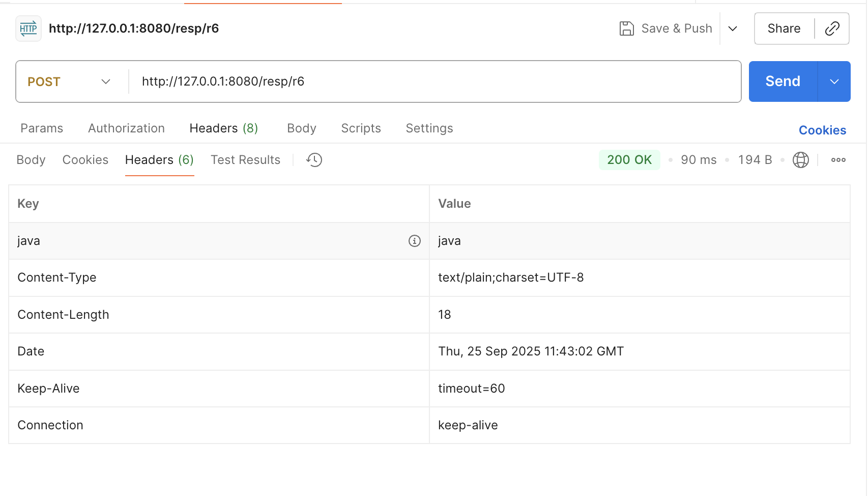Open the request Body tab
The image size is (868, 496).
coord(302,128)
